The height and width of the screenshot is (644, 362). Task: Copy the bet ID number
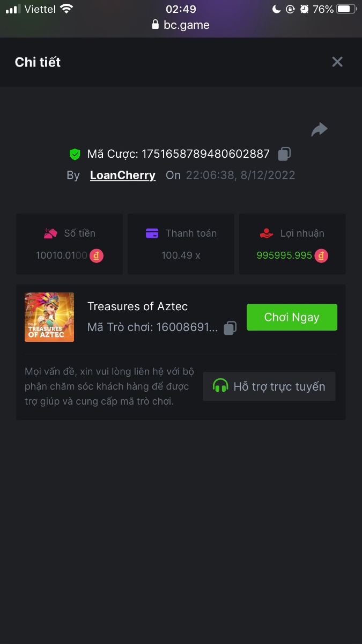click(x=284, y=154)
